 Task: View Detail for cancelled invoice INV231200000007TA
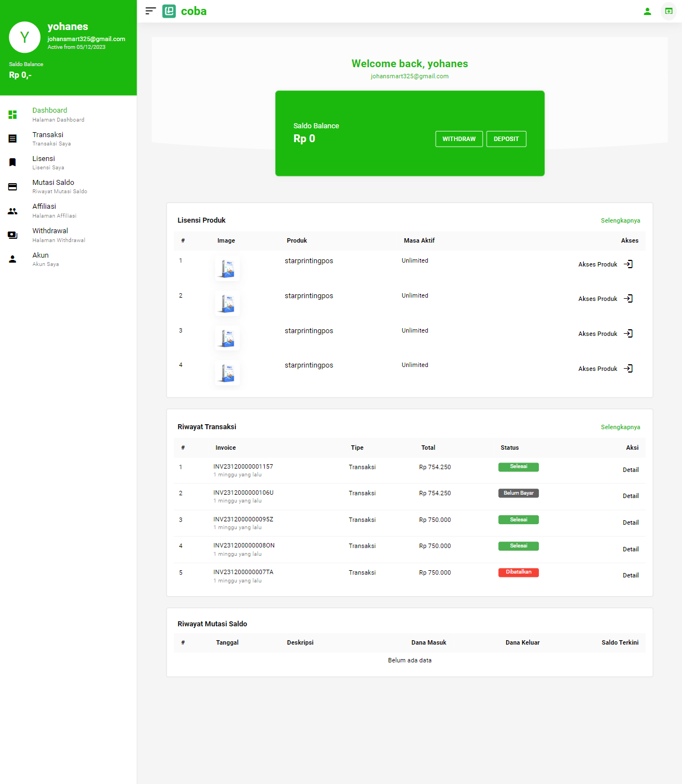pyautogui.click(x=630, y=575)
